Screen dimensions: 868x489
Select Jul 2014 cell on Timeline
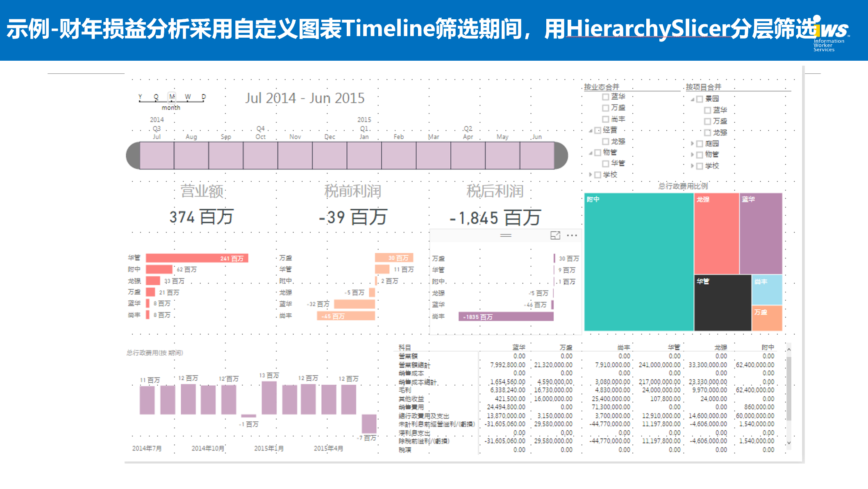pos(157,155)
